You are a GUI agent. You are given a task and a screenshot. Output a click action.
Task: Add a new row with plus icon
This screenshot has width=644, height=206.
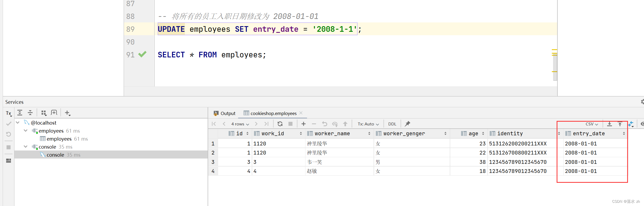[304, 124]
